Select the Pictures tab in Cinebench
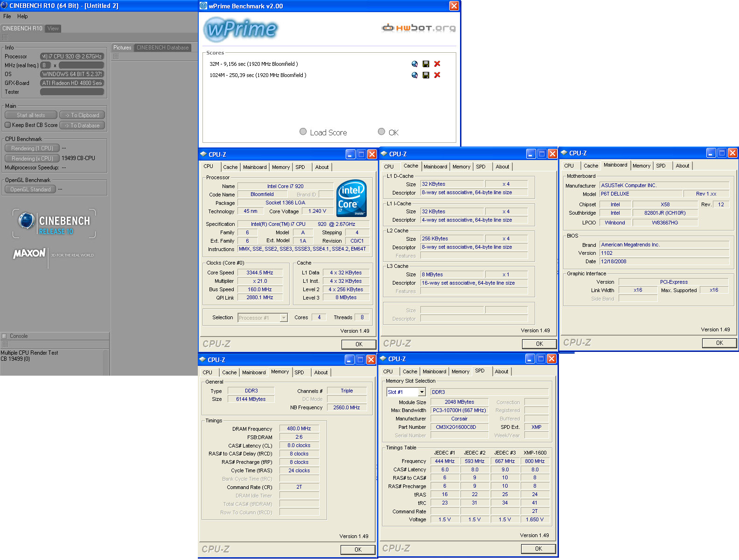This screenshot has height=560, width=739. click(x=122, y=48)
